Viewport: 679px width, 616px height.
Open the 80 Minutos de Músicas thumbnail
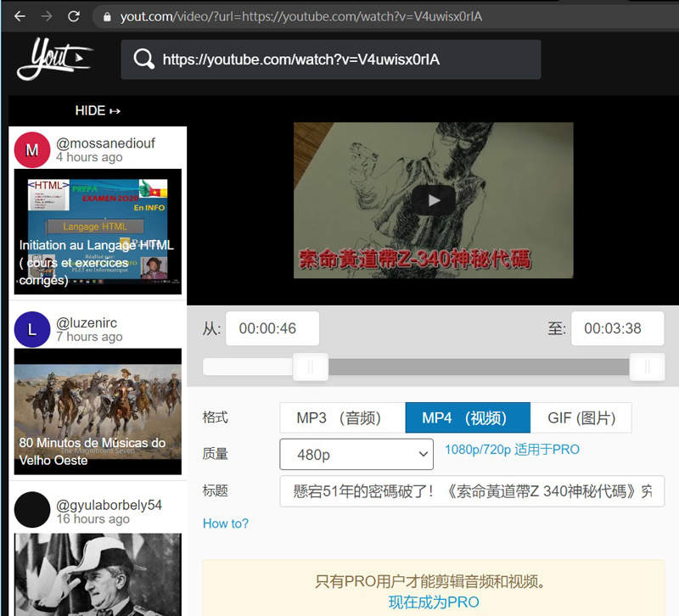98,412
